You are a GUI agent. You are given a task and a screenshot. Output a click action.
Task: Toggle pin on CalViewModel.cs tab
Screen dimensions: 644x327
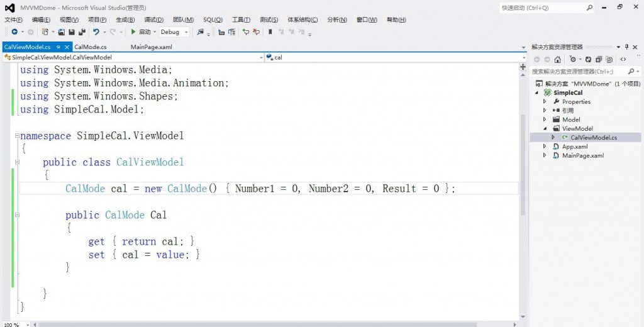coord(58,47)
